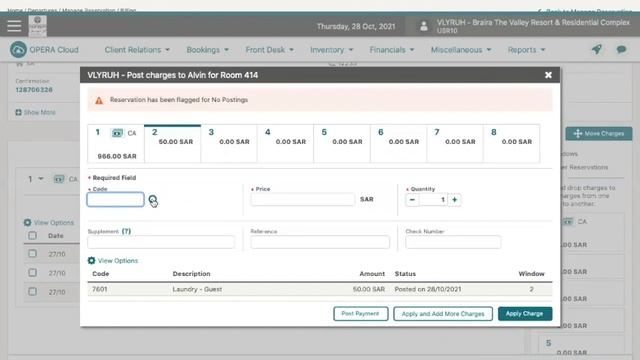Check the third 27/10 row checkbox
The image size is (640, 360).
point(32,291)
